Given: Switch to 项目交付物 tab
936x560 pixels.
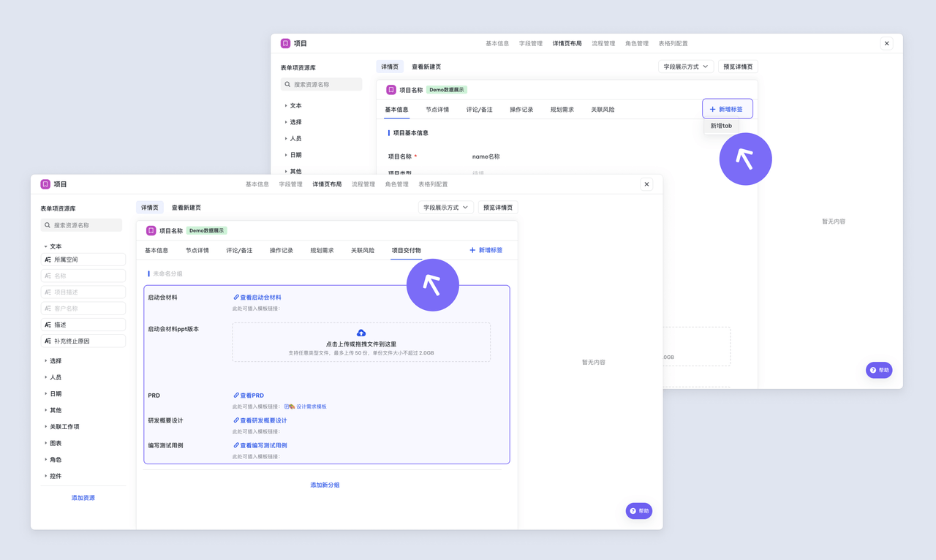Looking at the screenshot, I should (406, 251).
